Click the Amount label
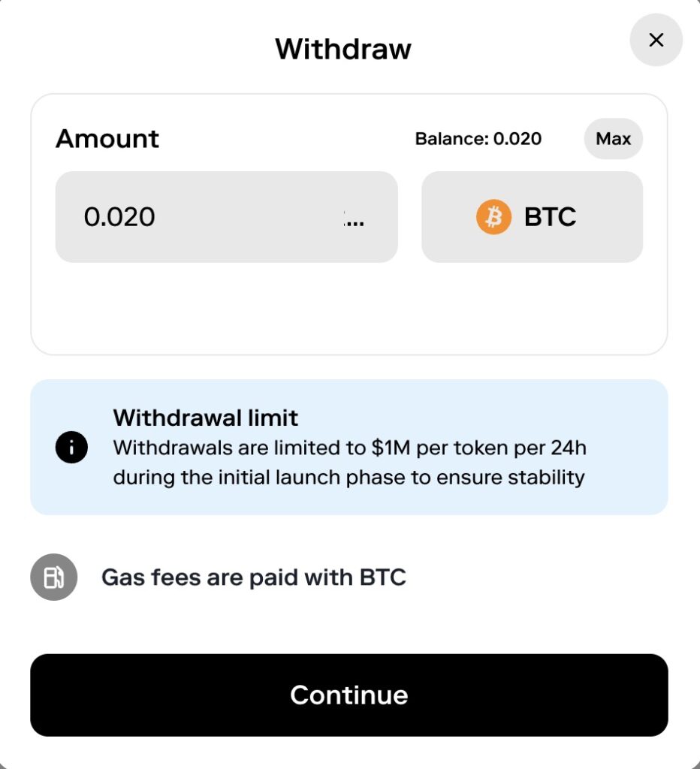Viewport: 700px width, 769px height. [107, 139]
